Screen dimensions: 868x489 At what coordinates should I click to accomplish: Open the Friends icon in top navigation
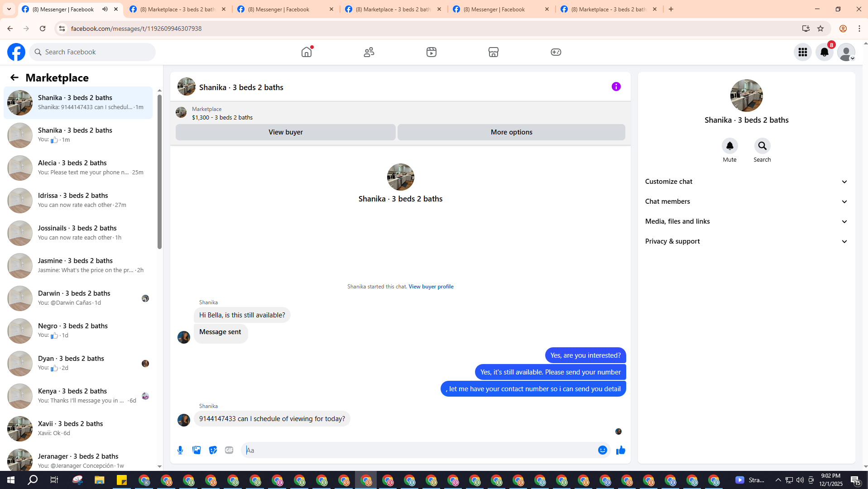pyautogui.click(x=369, y=52)
